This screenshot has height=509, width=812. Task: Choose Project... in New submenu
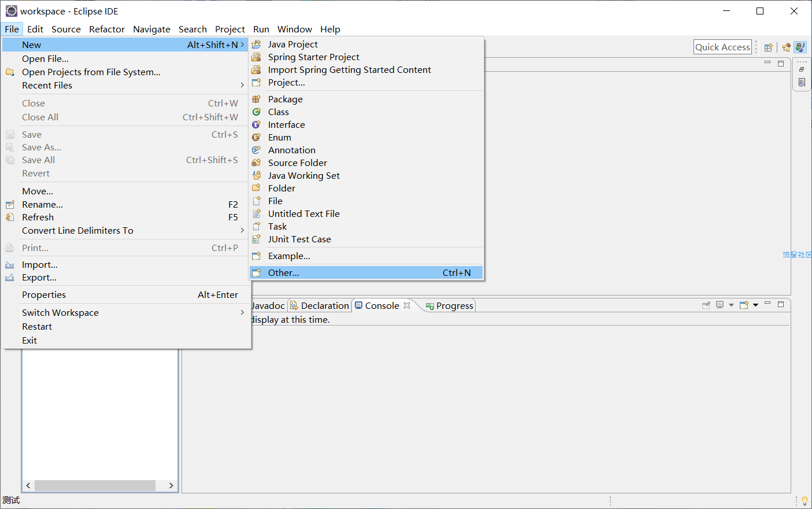pos(366,82)
